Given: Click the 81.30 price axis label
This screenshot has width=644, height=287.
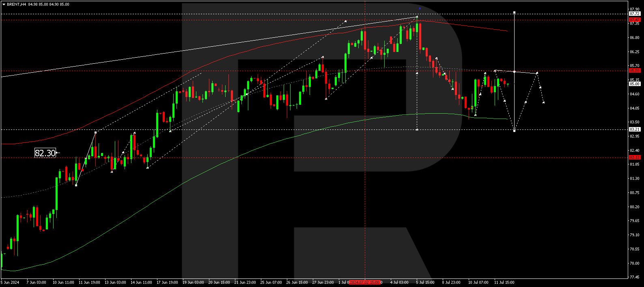Looking at the screenshot, I should 634,179.
